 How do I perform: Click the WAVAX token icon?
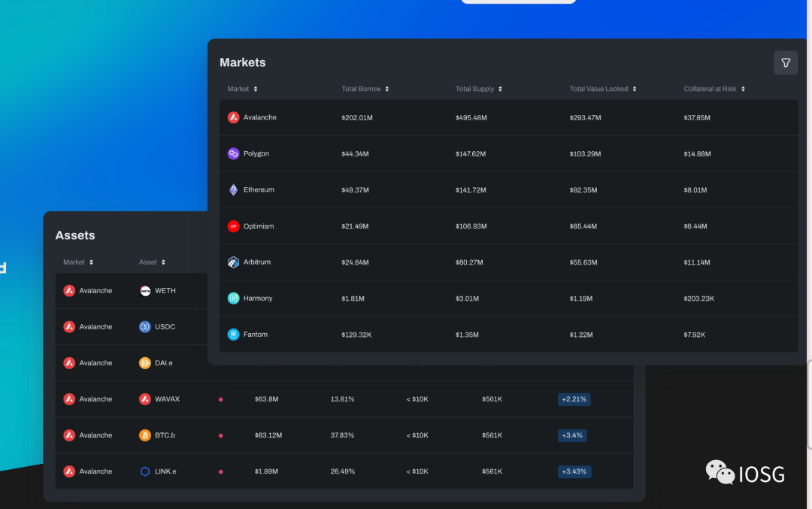coord(145,399)
